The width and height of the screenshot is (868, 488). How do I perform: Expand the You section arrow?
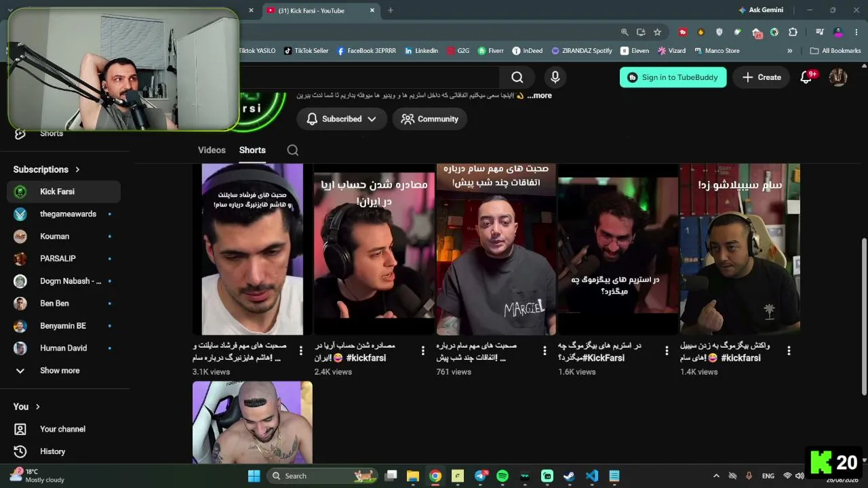point(37,407)
